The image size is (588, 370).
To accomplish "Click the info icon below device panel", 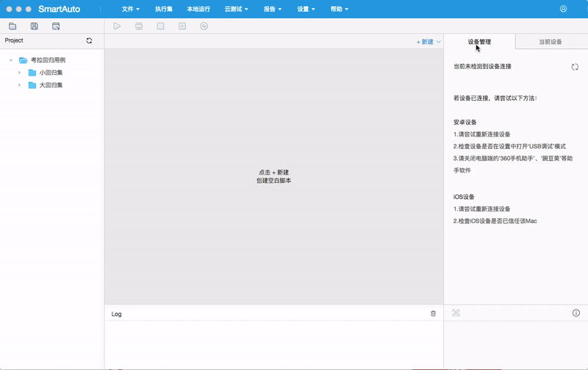I will coord(576,313).
